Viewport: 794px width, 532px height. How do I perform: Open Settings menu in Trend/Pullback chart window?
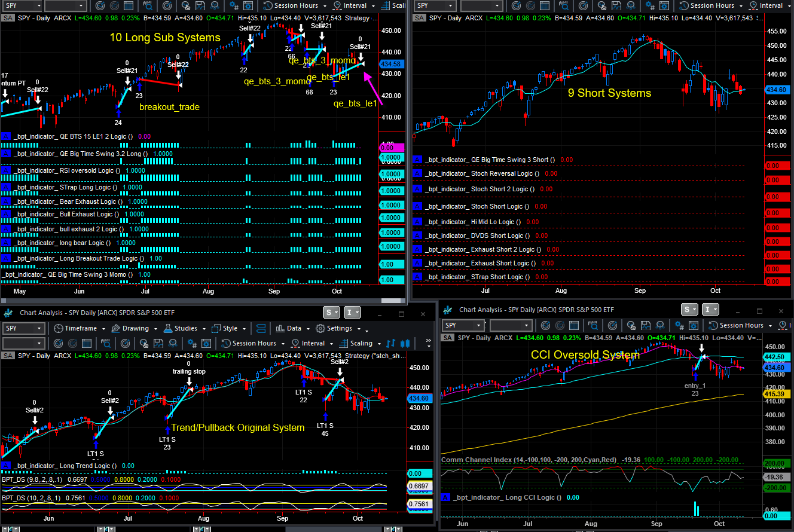(337, 328)
